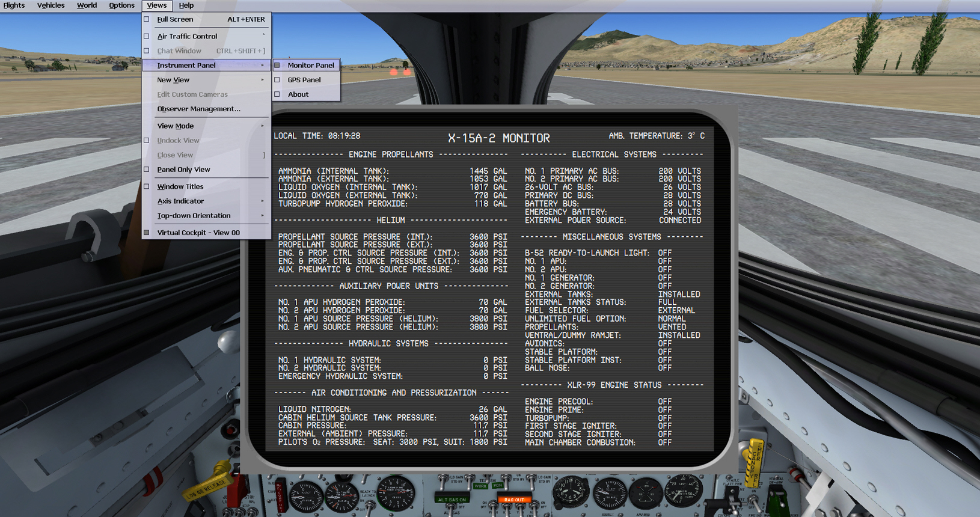Click the Undock View entry
The height and width of the screenshot is (517, 980).
click(178, 141)
